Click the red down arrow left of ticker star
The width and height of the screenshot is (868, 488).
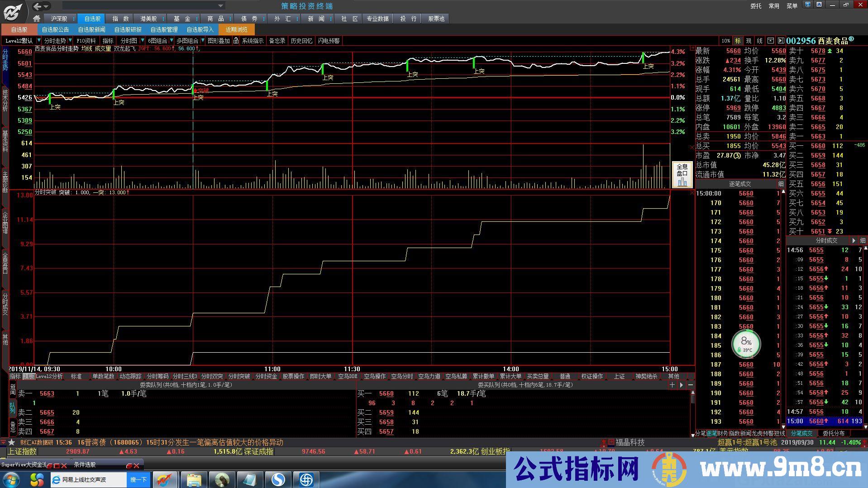tap(4, 442)
